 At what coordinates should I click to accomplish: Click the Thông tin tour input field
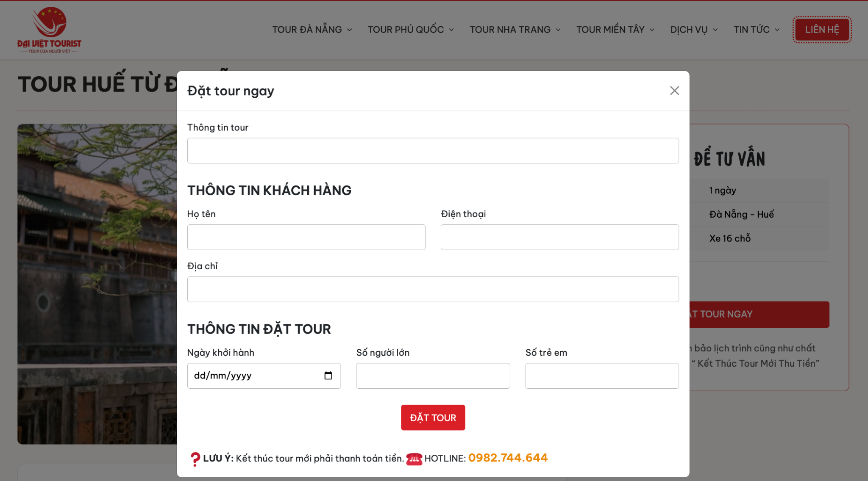(433, 150)
